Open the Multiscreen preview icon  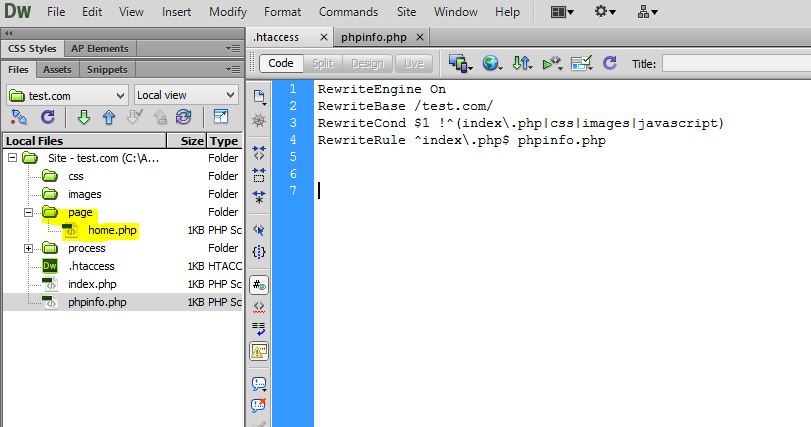coord(460,64)
